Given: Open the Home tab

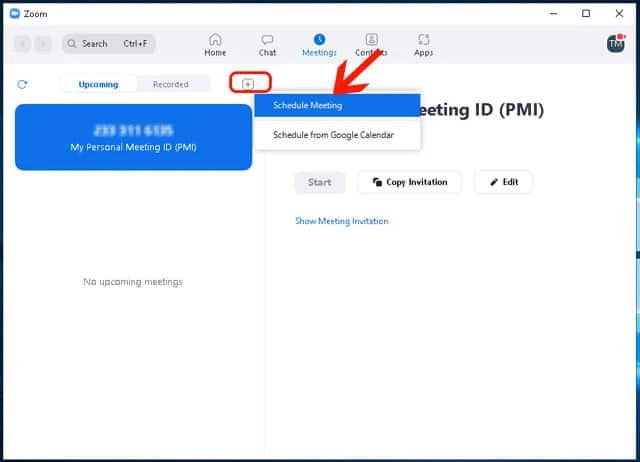Looking at the screenshot, I should click(x=215, y=45).
